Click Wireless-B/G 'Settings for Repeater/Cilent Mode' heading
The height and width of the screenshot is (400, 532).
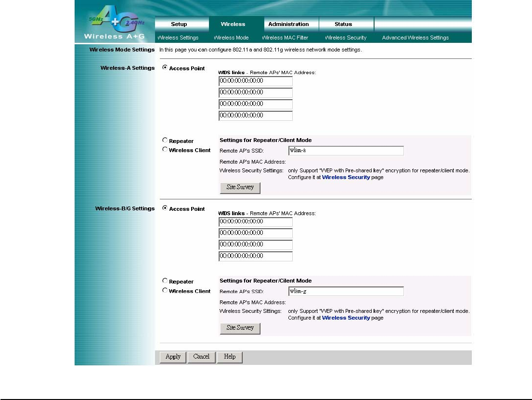(x=265, y=281)
